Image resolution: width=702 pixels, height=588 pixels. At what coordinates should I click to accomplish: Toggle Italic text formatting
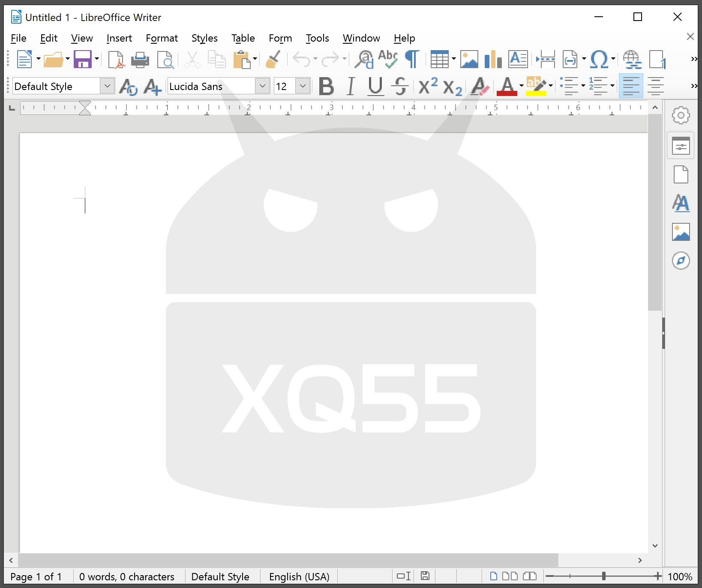351,87
